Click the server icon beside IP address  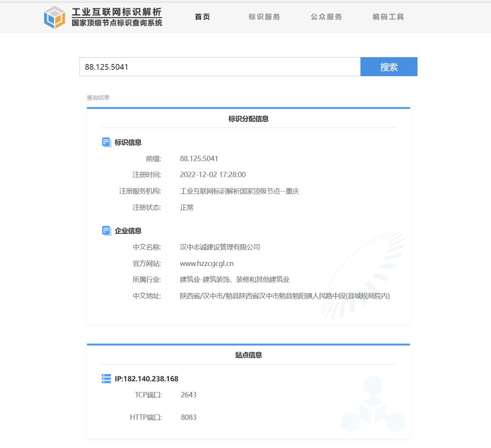point(107,379)
